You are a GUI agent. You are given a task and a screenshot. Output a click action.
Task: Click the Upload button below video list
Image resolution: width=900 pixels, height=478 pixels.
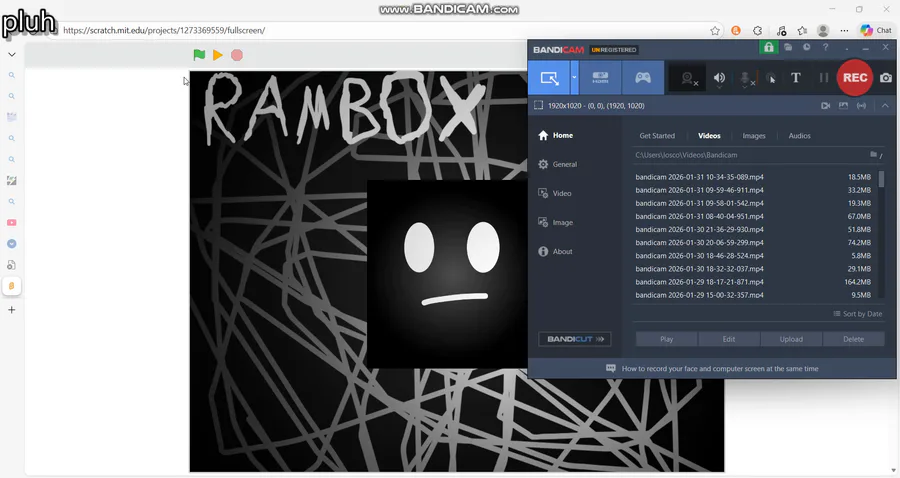791,339
